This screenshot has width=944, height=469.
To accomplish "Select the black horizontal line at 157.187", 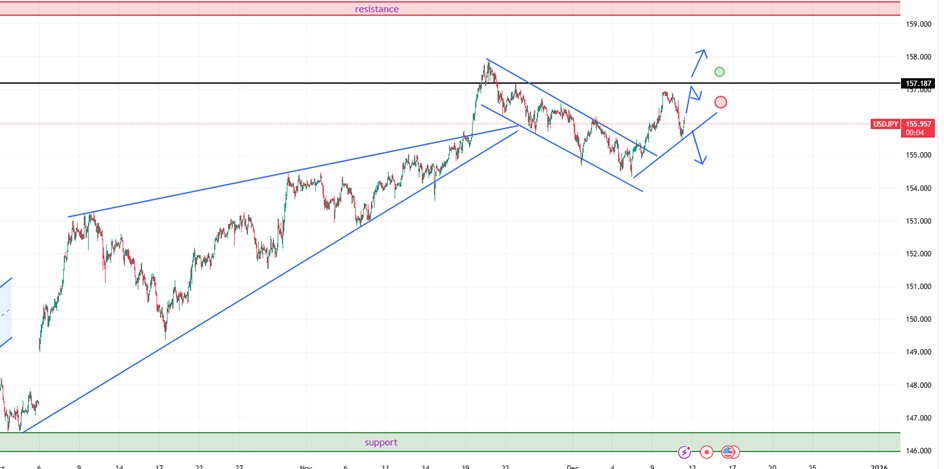I will pos(300,83).
